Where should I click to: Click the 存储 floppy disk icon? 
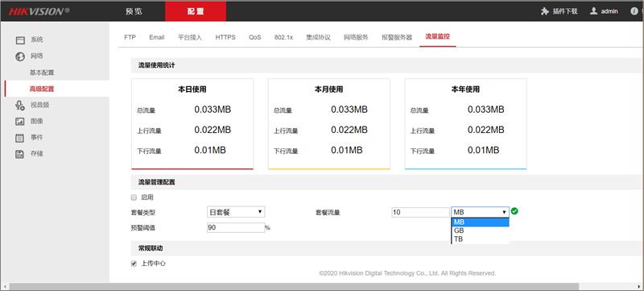[20, 154]
